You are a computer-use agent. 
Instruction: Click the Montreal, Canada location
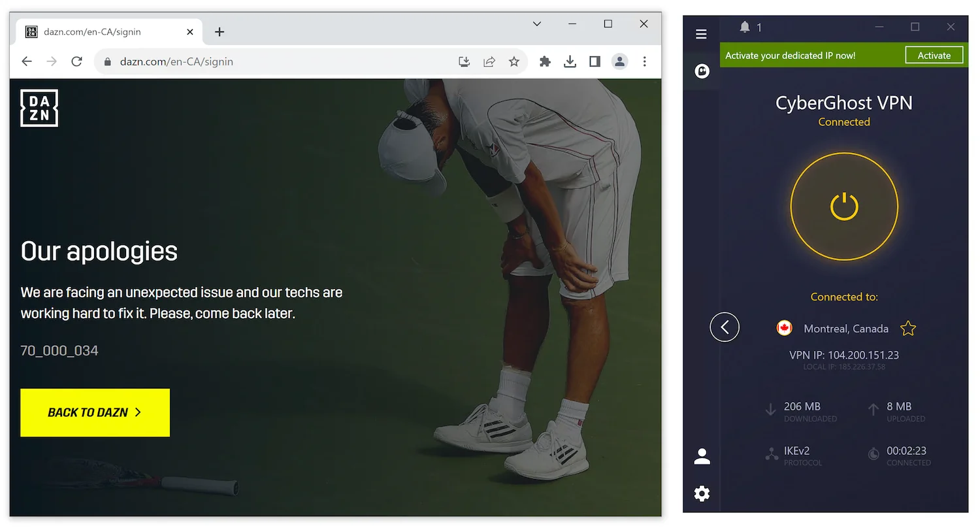[846, 329]
